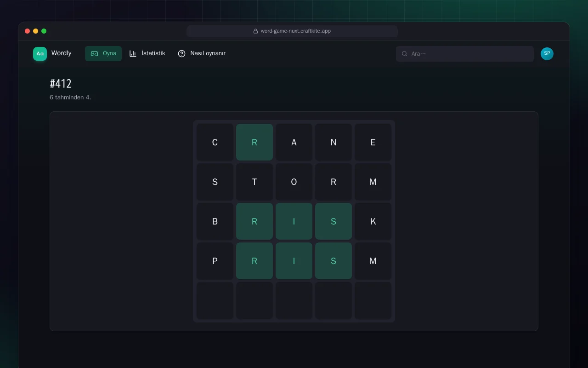The height and width of the screenshot is (368, 588).
Task: Open the SP user avatar
Action: point(547,54)
